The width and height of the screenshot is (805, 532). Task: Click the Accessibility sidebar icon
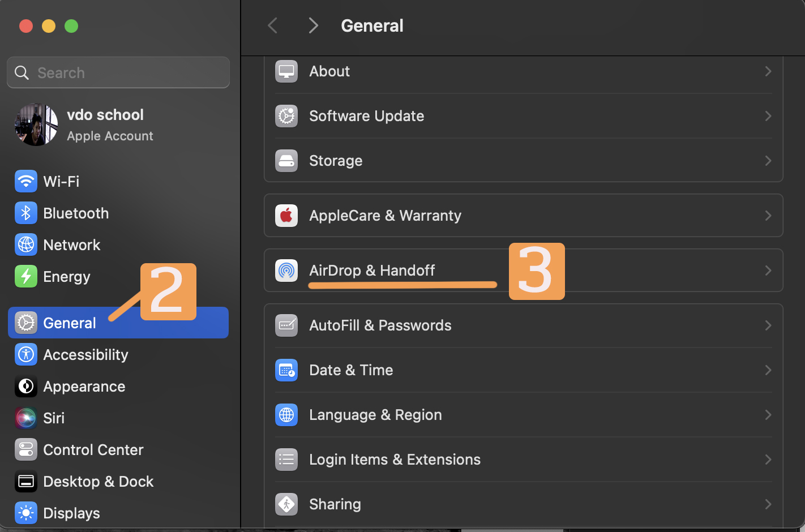pyautogui.click(x=26, y=355)
